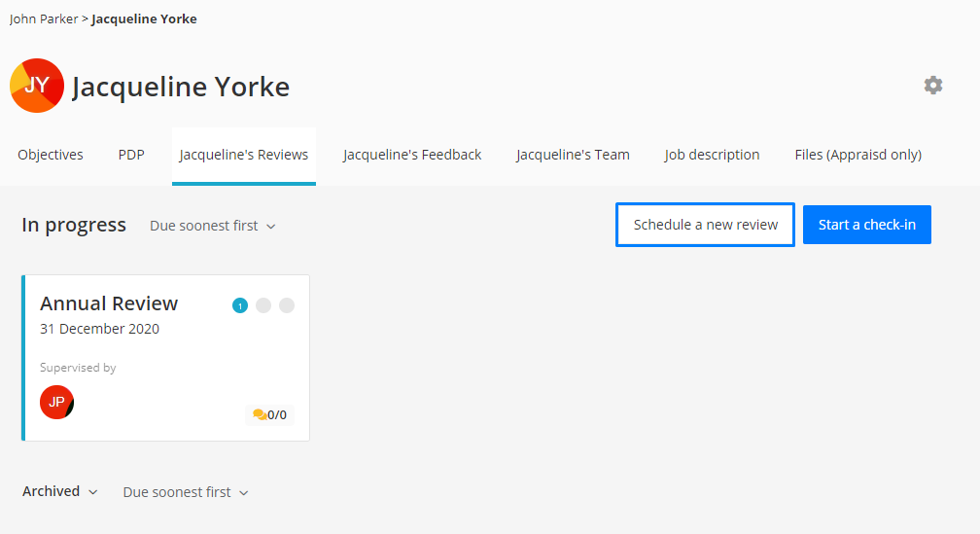Open the PDP tab
The width and height of the screenshot is (980, 534).
coord(131,155)
